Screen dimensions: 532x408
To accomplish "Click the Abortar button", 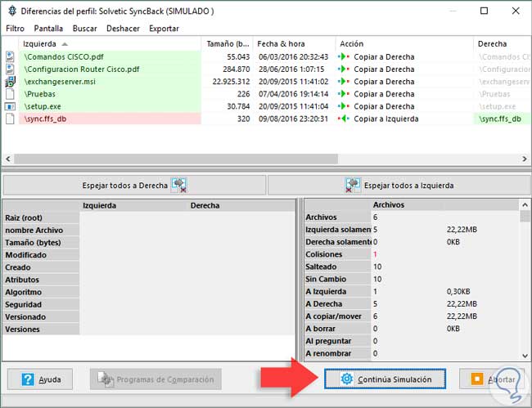I will click(x=492, y=379).
